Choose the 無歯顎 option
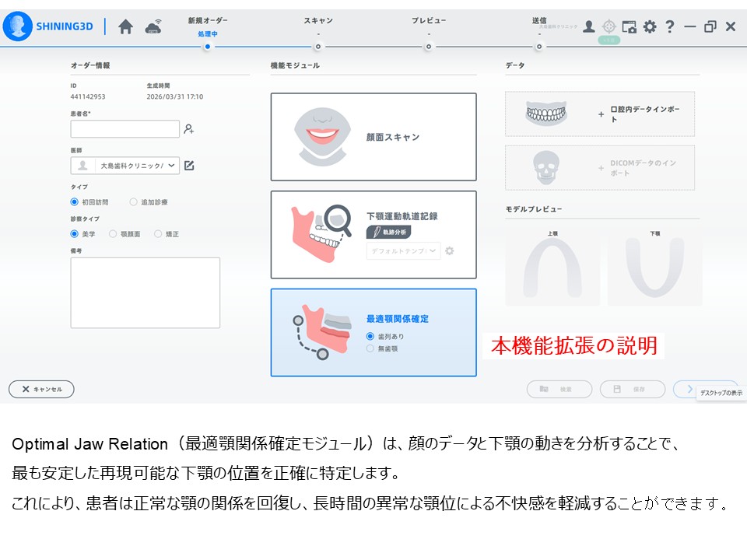The width and height of the screenshot is (747, 560). point(370,348)
